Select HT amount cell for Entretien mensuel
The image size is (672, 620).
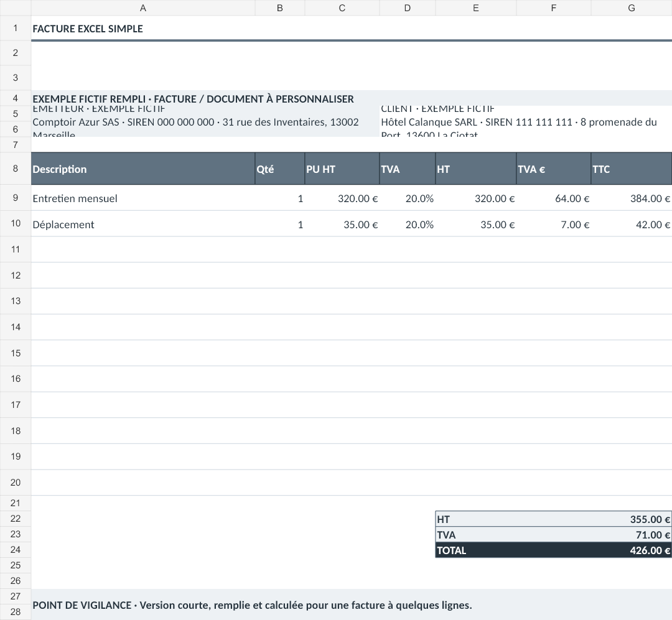(x=476, y=198)
